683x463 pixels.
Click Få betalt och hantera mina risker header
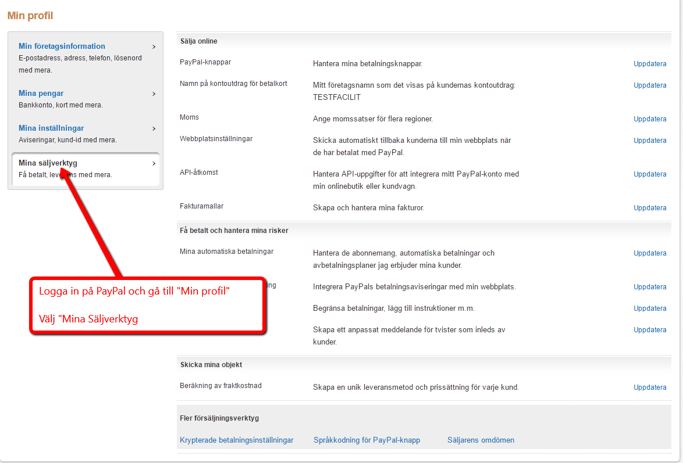[x=234, y=230]
